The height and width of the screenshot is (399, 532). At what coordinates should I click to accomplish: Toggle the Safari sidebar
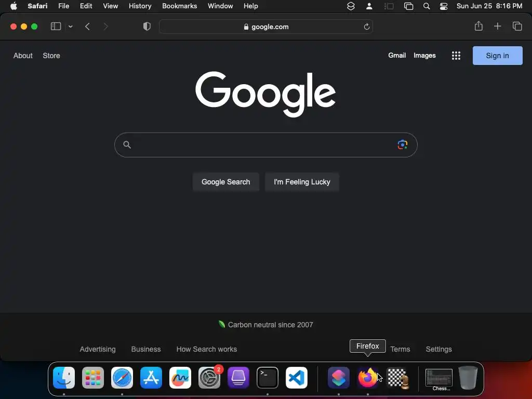(x=56, y=26)
